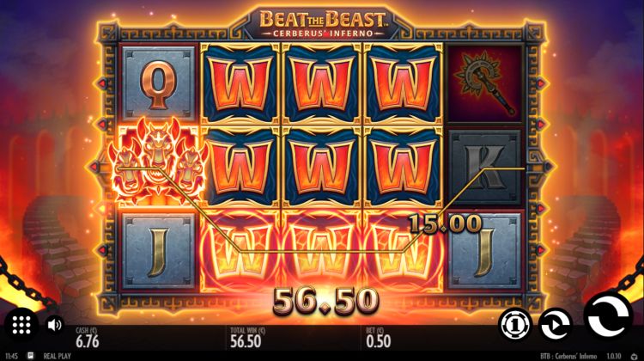Click the big 56.50 win amount
Screen dimensions: 644x361
pyautogui.click(x=325, y=301)
